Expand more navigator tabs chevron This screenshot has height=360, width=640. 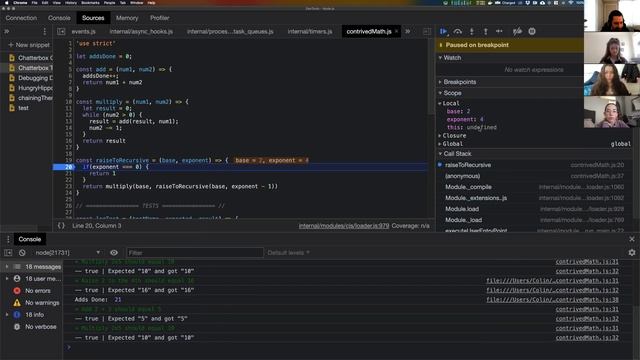point(7,31)
